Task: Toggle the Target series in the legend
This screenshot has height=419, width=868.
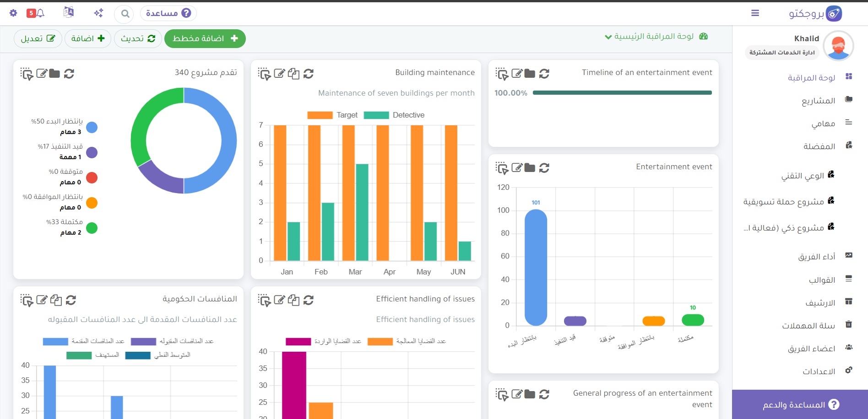Action: point(332,115)
